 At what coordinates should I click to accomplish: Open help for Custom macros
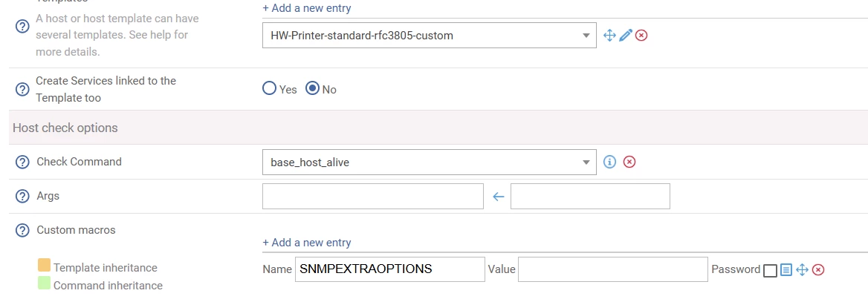22,230
